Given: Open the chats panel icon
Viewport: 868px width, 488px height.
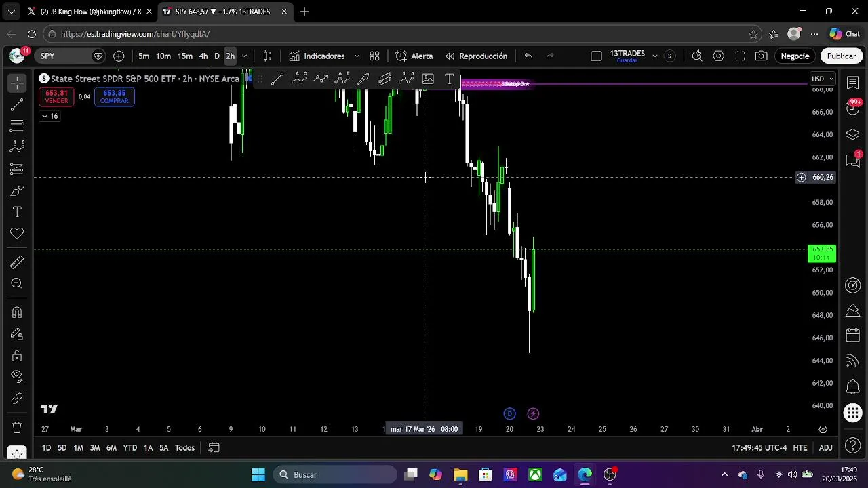Looking at the screenshot, I should 853,160.
